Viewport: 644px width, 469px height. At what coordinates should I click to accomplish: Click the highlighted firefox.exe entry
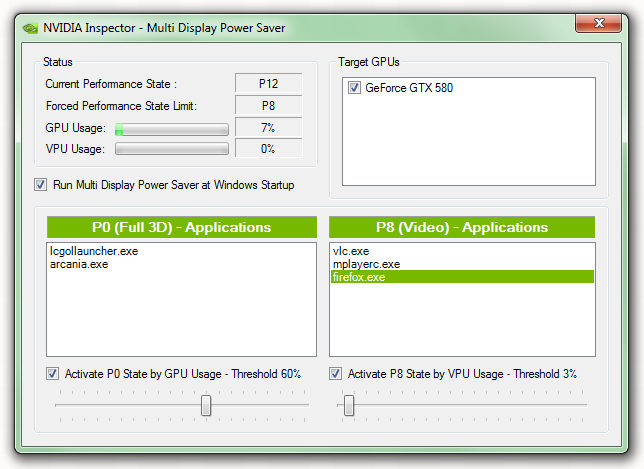point(462,277)
